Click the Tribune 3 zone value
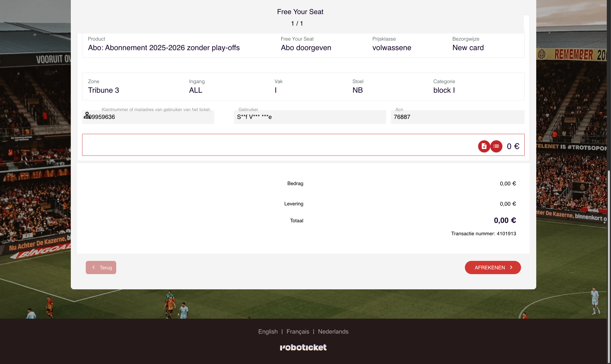The image size is (611, 364). pos(104,90)
